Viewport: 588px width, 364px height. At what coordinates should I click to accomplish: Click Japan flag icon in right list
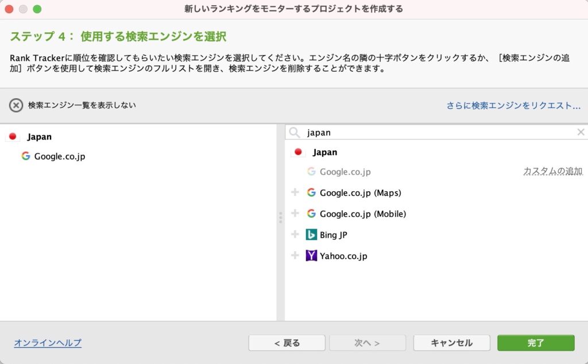click(x=298, y=152)
